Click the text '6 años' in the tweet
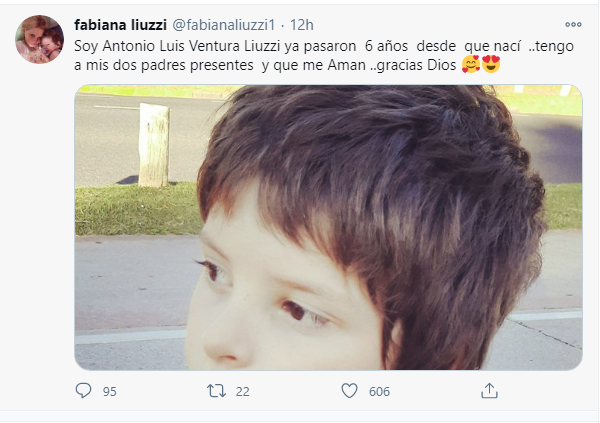The width and height of the screenshot is (600, 423). (x=386, y=46)
